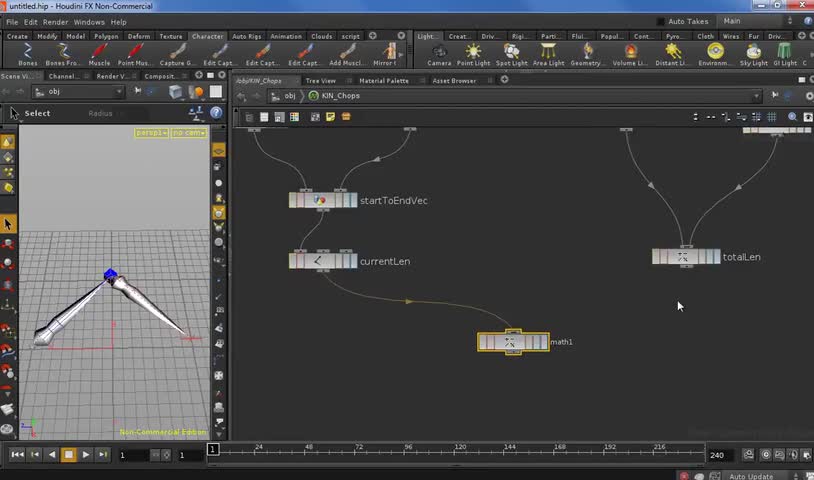Open the Character shelf tab

tap(207, 36)
